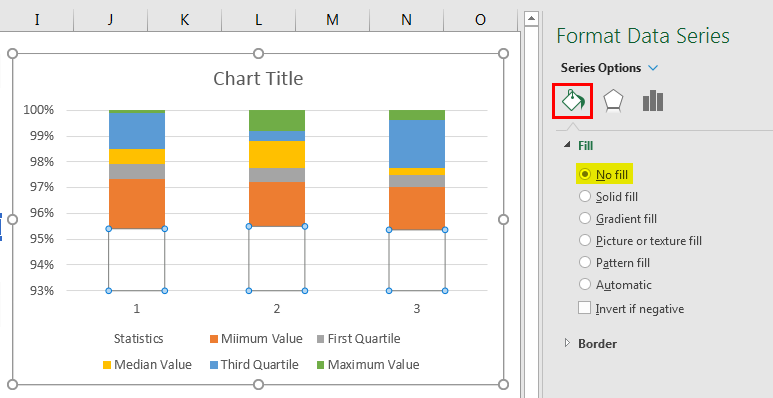Select green segment of bar 2

277,120
